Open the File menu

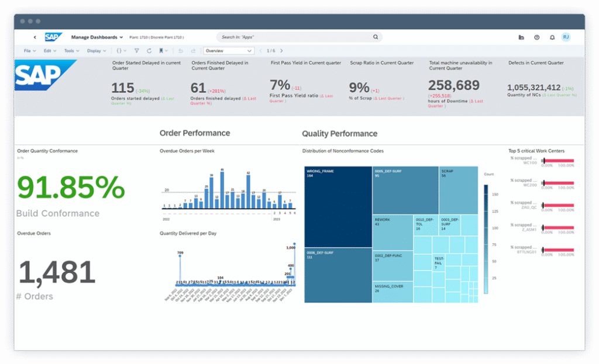click(29, 51)
